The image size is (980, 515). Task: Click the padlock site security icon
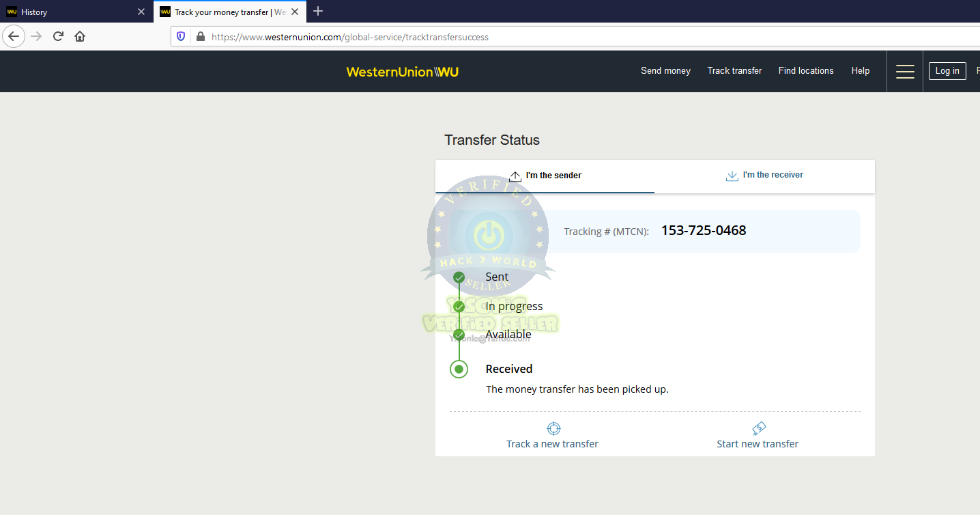(x=200, y=37)
